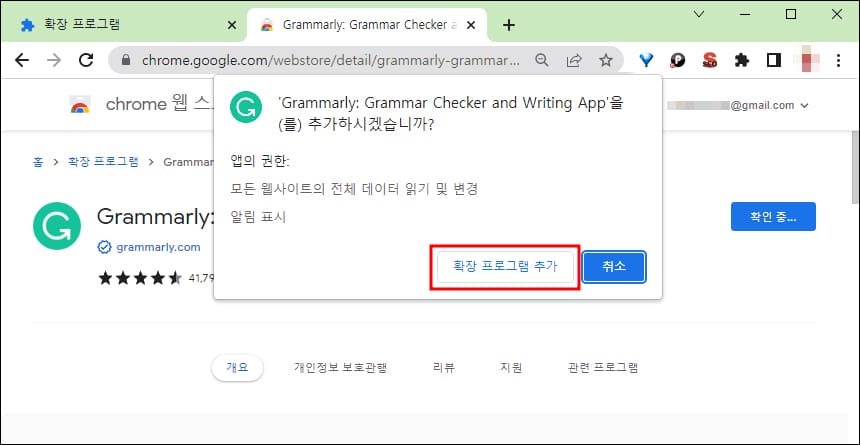Switch to the Grammarly: Grammar Checker tab
The image size is (860, 445).
click(367, 25)
